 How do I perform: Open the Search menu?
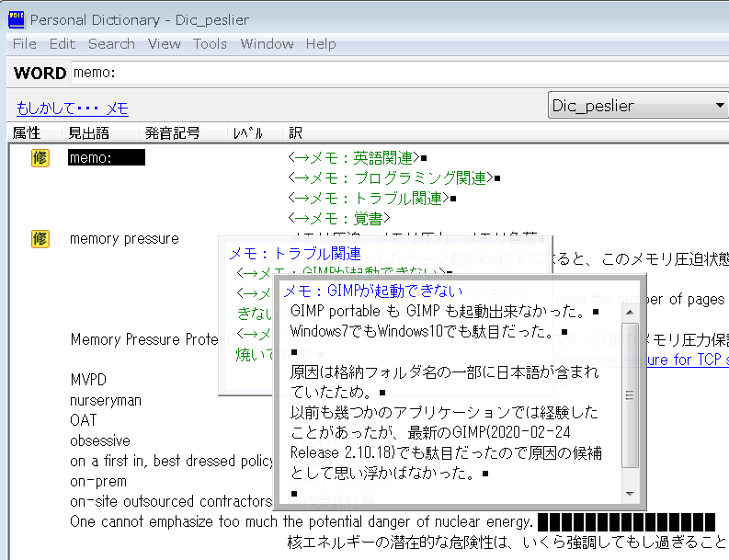(x=111, y=44)
